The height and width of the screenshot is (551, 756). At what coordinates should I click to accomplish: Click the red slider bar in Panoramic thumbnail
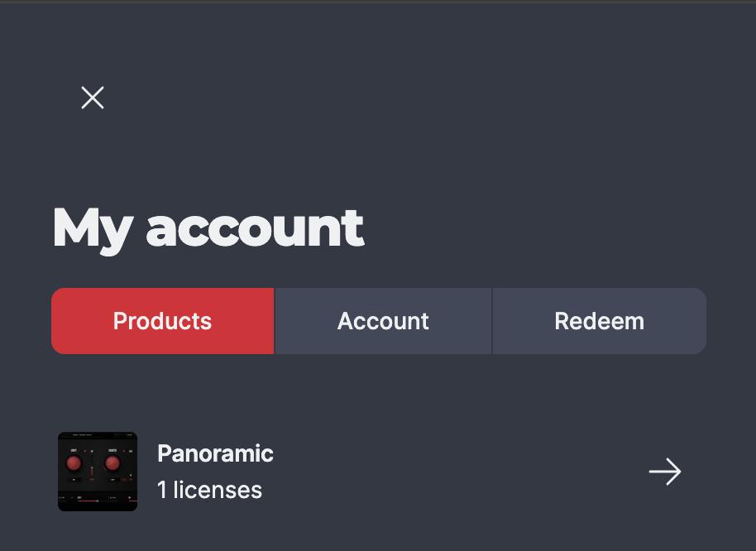[89, 501]
